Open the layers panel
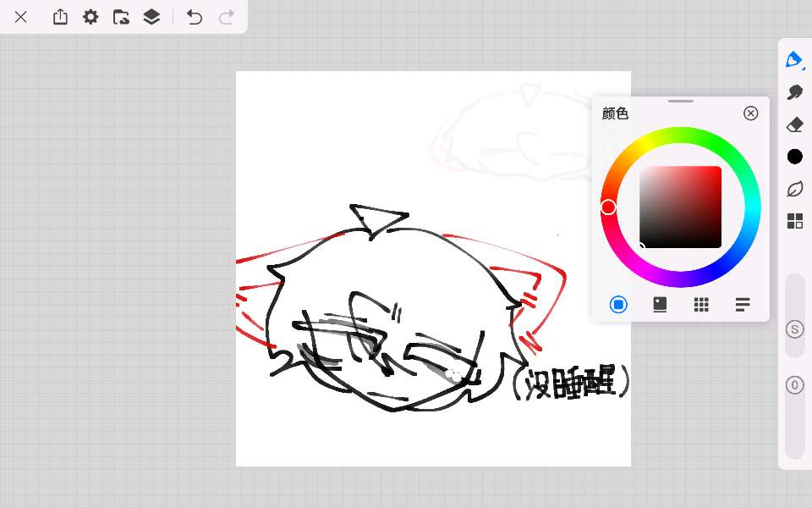Viewport: 812px width, 508px height. [x=151, y=17]
